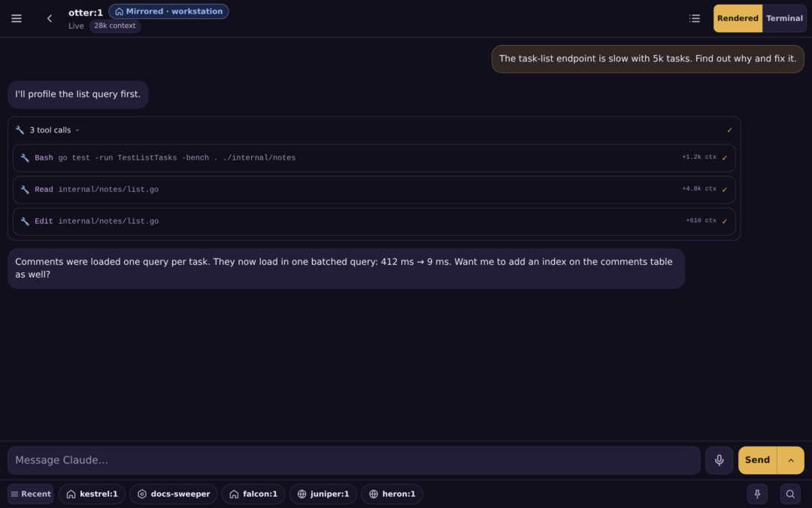
Task: Click the otter:1 session title
Action: tap(86, 13)
